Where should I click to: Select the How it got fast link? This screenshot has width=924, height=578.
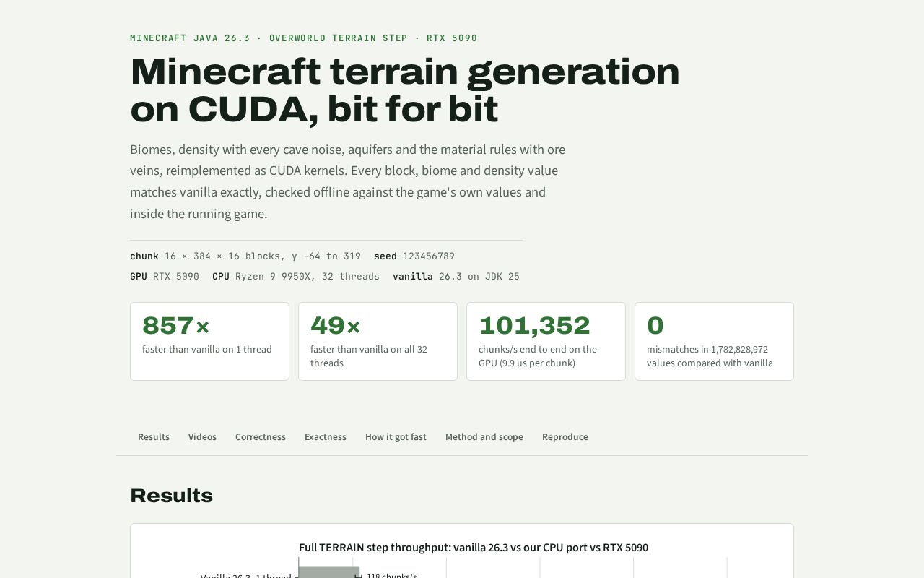click(396, 437)
